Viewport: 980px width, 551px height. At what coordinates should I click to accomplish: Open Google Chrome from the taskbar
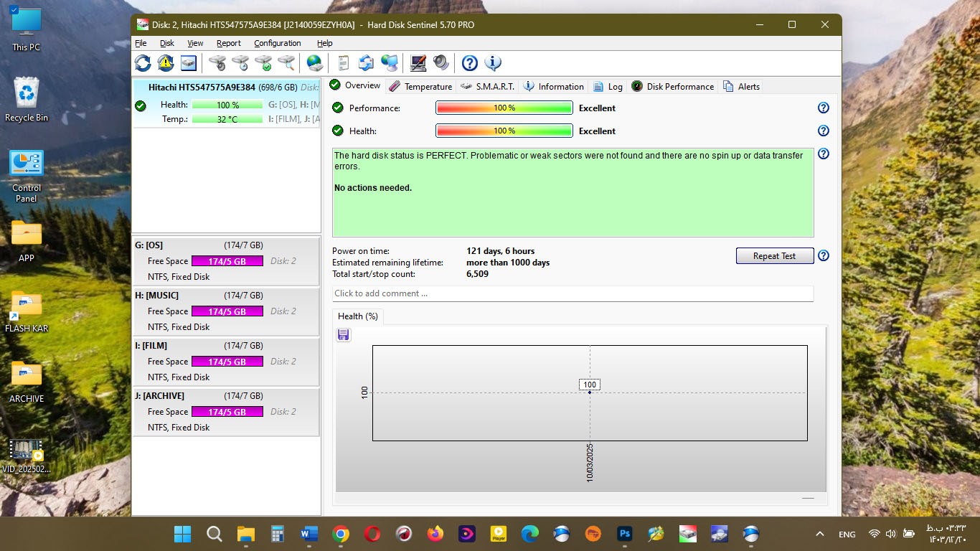pyautogui.click(x=341, y=534)
